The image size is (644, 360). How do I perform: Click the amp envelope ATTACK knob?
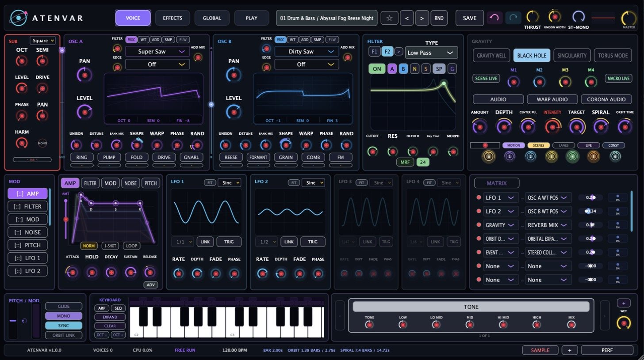click(72, 272)
